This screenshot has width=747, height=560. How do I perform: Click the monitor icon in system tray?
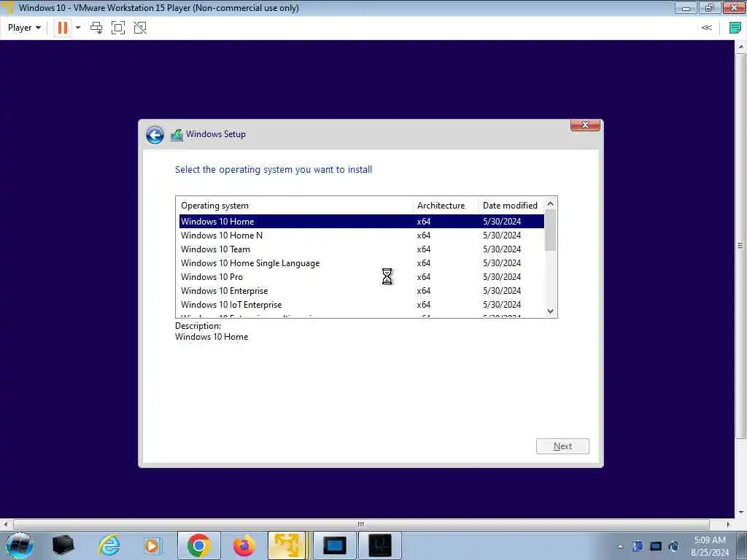[x=656, y=546]
